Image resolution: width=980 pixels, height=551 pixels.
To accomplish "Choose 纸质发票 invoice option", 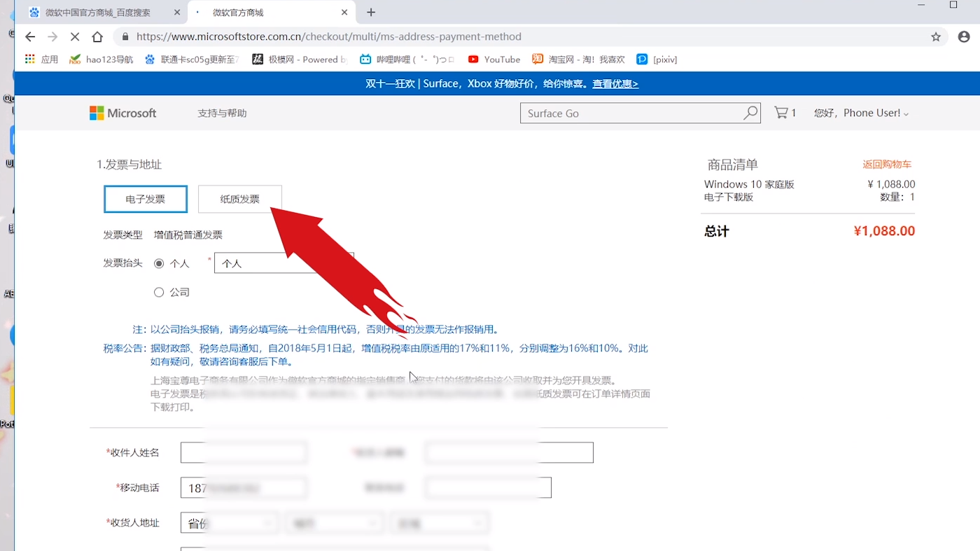I will [x=240, y=199].
